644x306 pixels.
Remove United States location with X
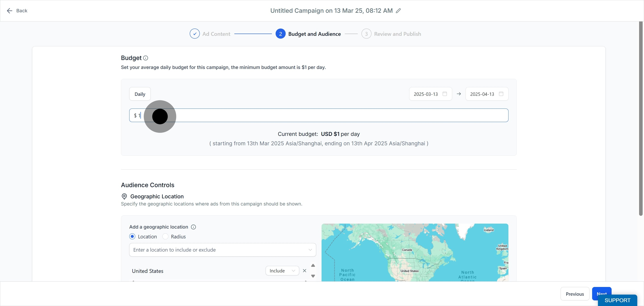(x=305, y=271)
